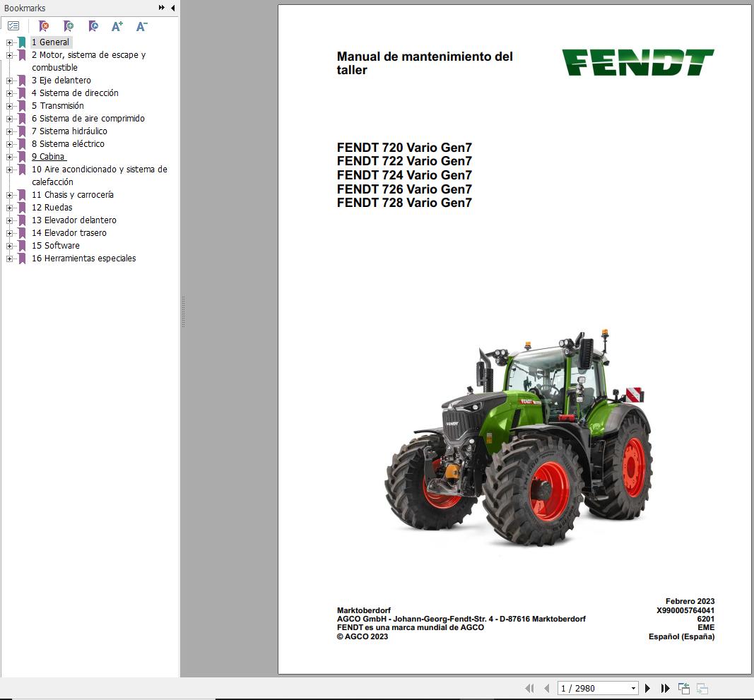Viewport: 754px width, 700px height.
Task: Expand the '5 Transmisión' bookmark node
Action: pyautogui.click(x=9, y=106)
